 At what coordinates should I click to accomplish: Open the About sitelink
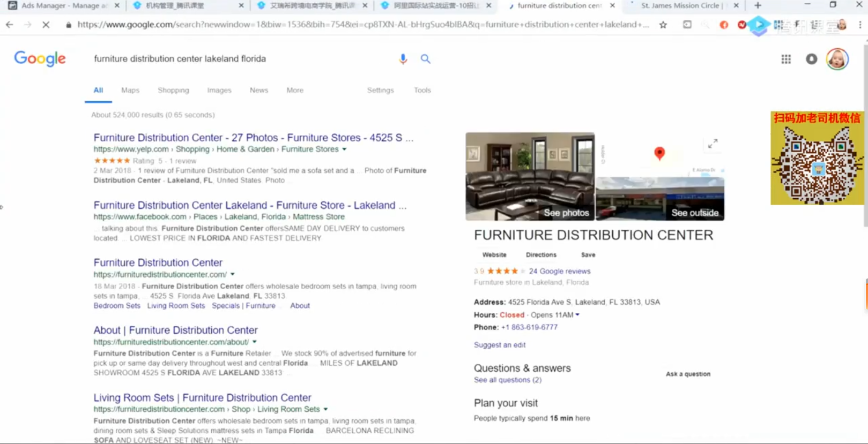(x=300, y=306)
